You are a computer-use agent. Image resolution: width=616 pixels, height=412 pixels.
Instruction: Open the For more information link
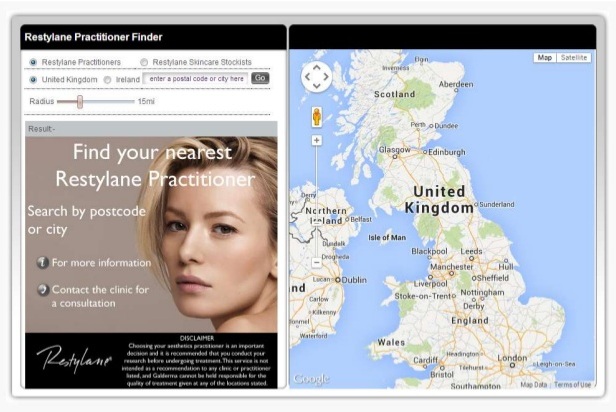pyautogui.click(x=101, y=262)
